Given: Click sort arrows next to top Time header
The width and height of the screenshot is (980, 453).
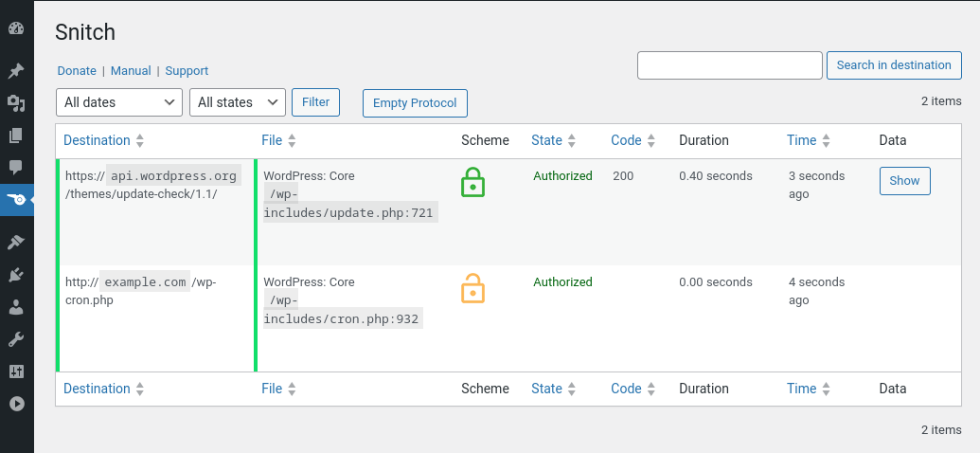Looking at the screenshot, I should (x=827, y=141).
